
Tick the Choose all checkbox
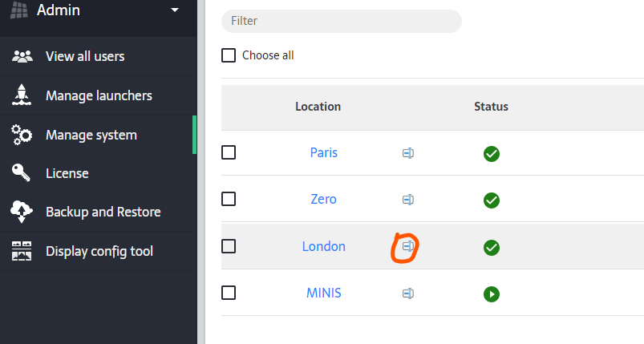[229, 55]
